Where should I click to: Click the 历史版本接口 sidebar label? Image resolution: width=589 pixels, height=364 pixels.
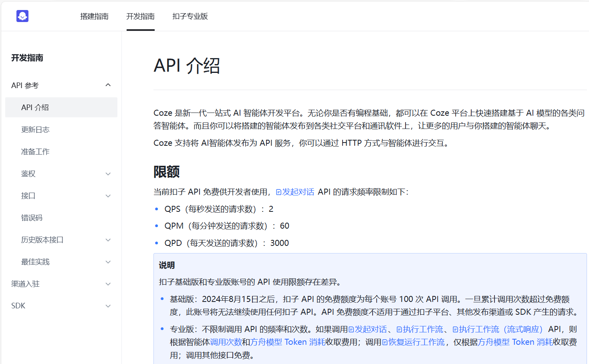[42, 239]
